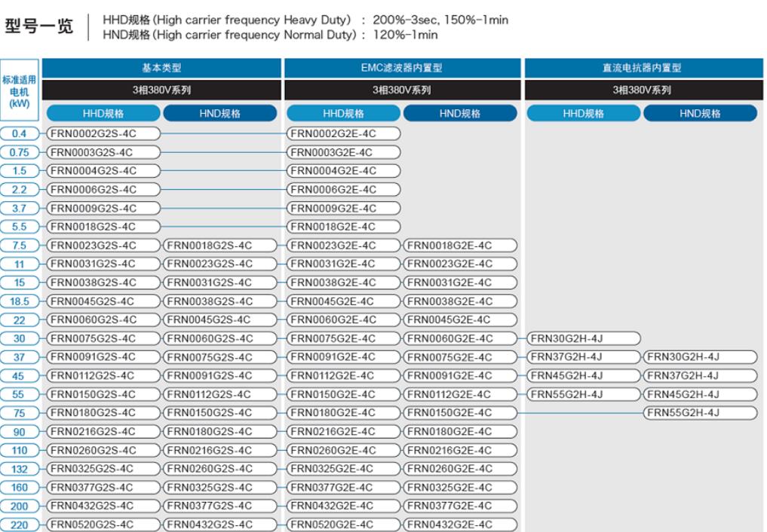Image resolution: width=767 pixels, height=532 pixels.
Task: Click FRN0060G2S-4C in the 30 kW row
Action: 219,338
